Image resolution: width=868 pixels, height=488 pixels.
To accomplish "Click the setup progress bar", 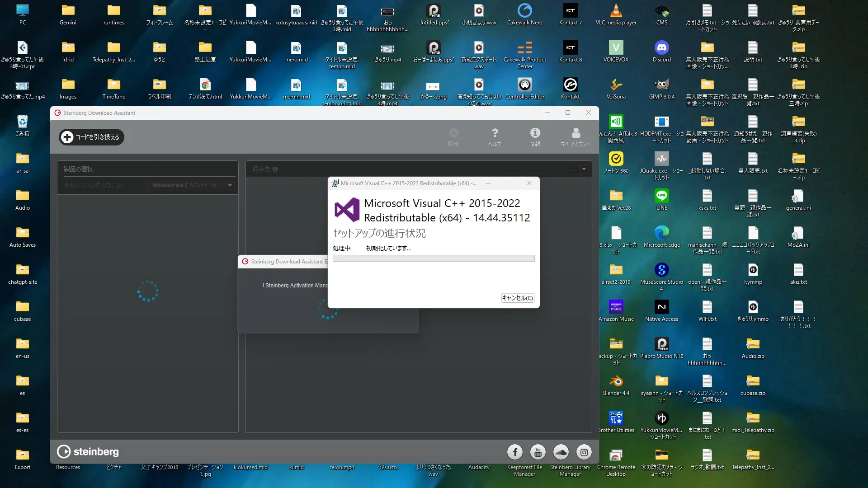I will pyautogui.click(x=434, y=258).
